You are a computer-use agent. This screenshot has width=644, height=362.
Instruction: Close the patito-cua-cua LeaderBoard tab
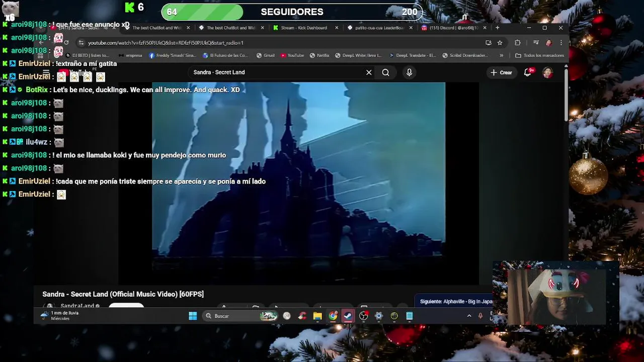pos(411,28)
